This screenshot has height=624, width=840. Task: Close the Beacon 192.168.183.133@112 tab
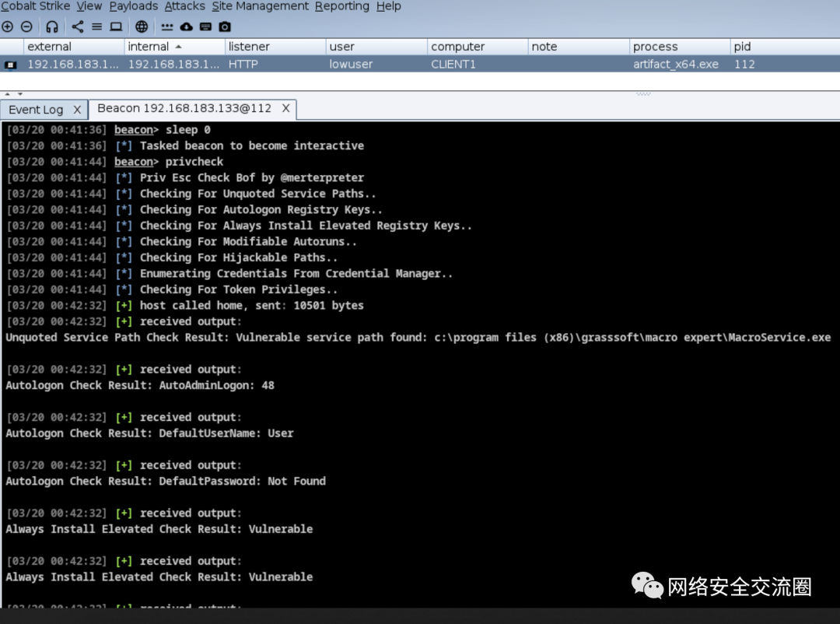pyautogui.click(x=286, y=108)
